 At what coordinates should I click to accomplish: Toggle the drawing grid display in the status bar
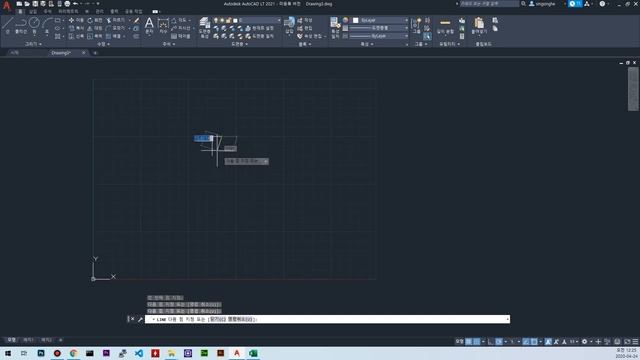[469, 342]
